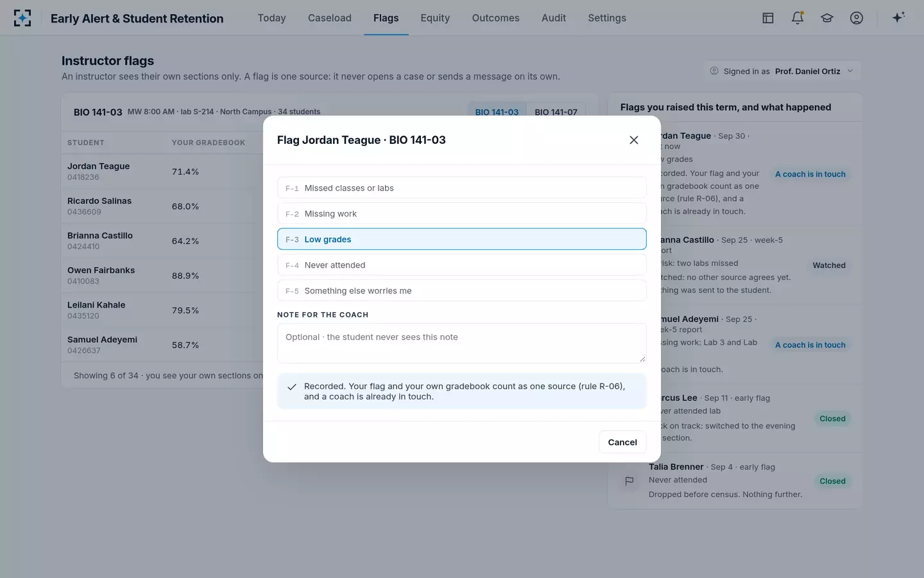
Task: Select Samuel Adeyemi in student table
Action: pos(102,340)
